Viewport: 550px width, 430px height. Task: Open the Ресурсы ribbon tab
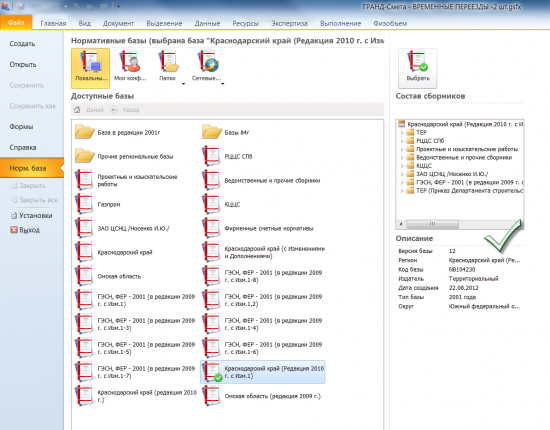point(246,23)
